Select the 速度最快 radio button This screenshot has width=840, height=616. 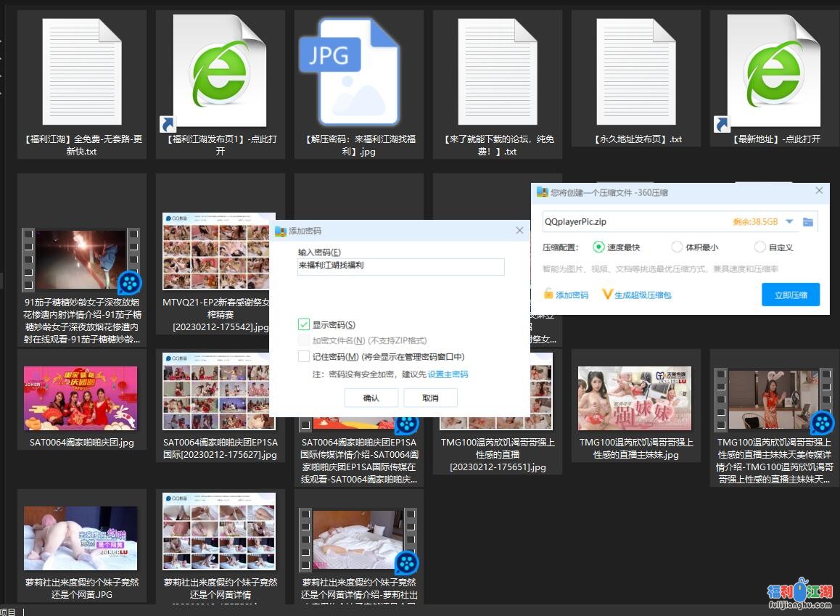point(598,247)
